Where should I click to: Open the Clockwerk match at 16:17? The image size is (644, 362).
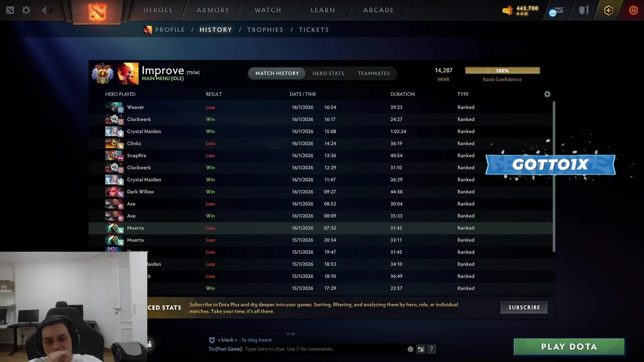(x=321, y=119)
